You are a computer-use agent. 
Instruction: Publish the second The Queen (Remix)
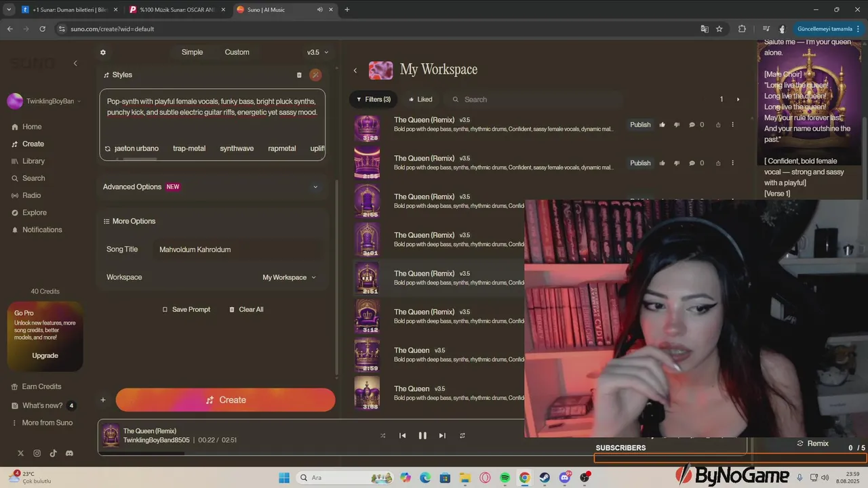(x=640, y=163)
